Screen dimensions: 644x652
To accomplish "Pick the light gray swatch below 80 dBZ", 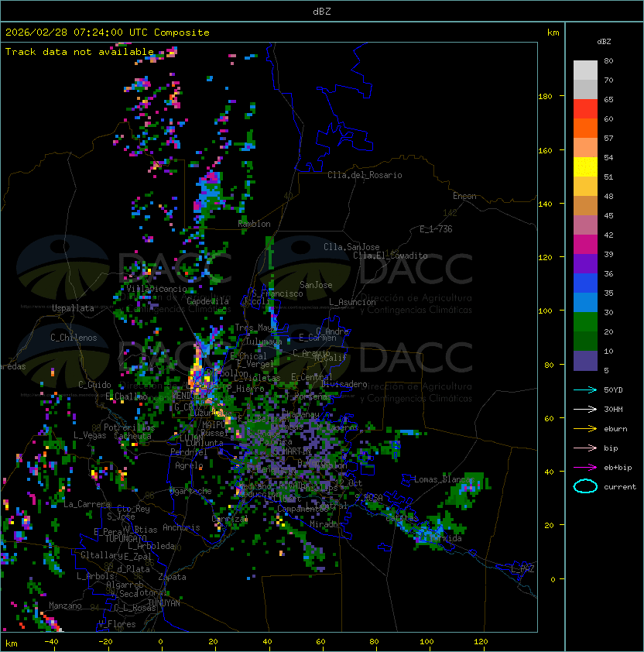I will tap(585, 70).
